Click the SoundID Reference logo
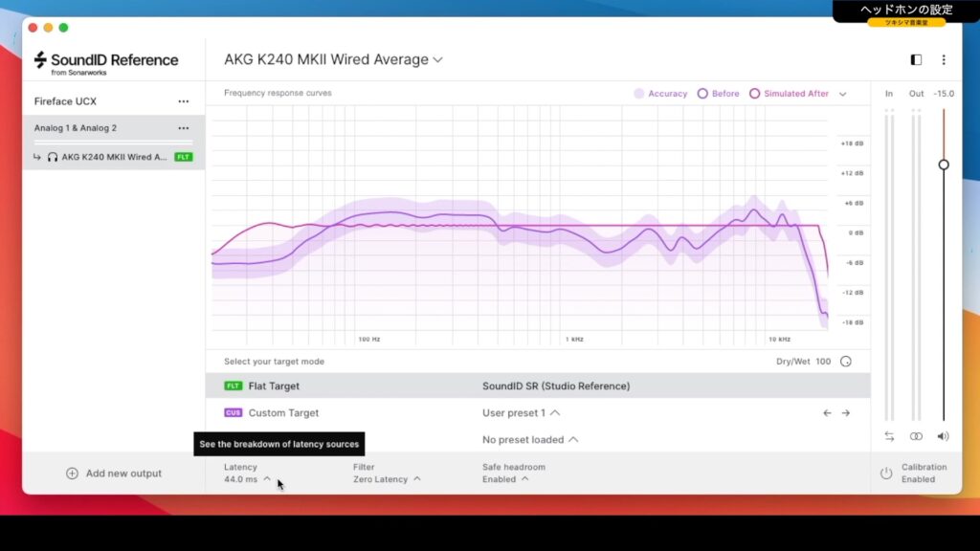 pos(105,62)
